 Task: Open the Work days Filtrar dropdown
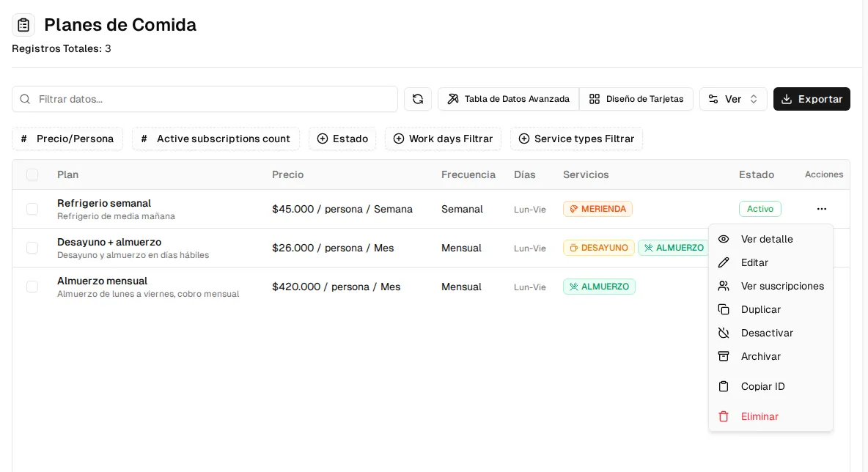pyautogui.click(x=443, y=139)
